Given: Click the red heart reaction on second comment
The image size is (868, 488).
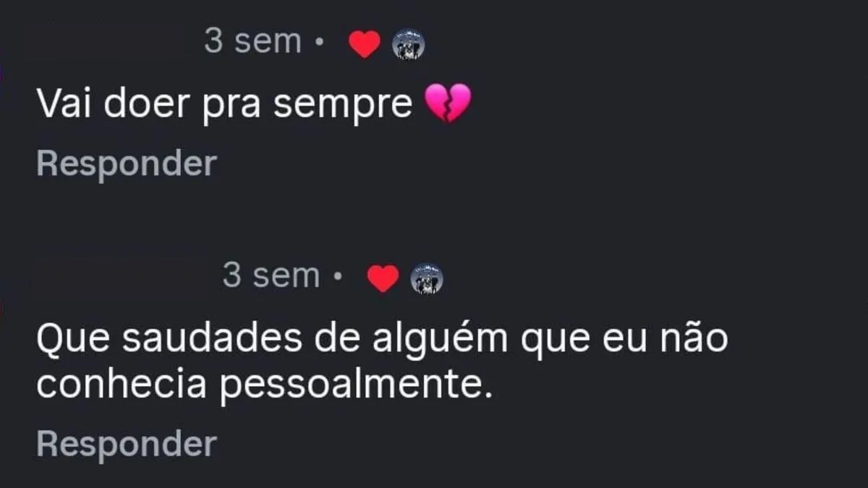Looking at the screenshot, I should coord(382,277).
